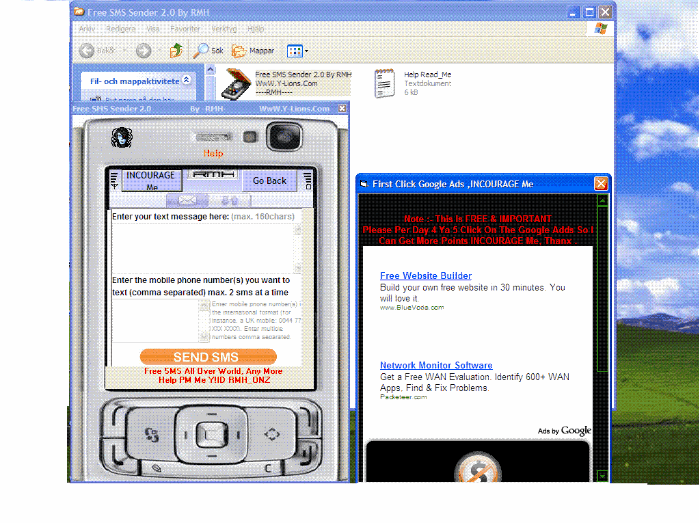Click the phone right multimedia key icon
Image resolution: width=699 pixels, height=523 pixels.
click(271, 433)
